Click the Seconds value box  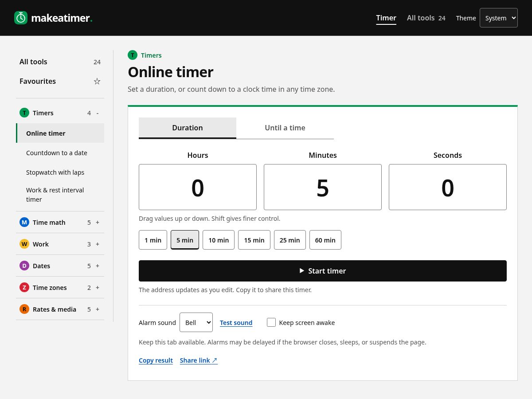click(x=448, y=187)
